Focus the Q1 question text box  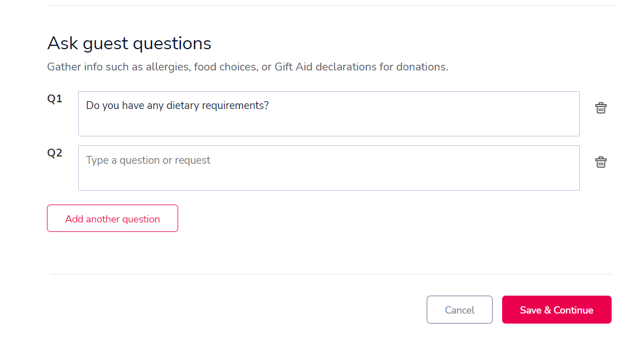[328, 114]
